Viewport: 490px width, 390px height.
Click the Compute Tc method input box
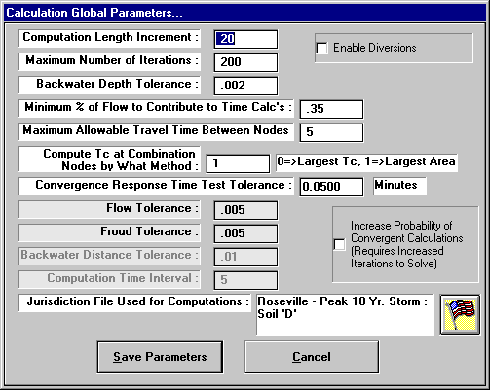click(x=238, y=164)
